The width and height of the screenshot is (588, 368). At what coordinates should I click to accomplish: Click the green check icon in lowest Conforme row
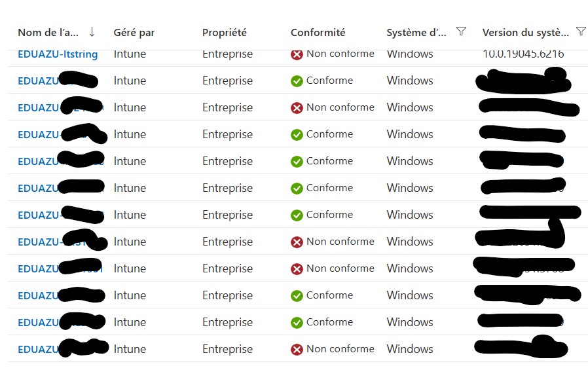pyautogui.click(x=297, y=323)
